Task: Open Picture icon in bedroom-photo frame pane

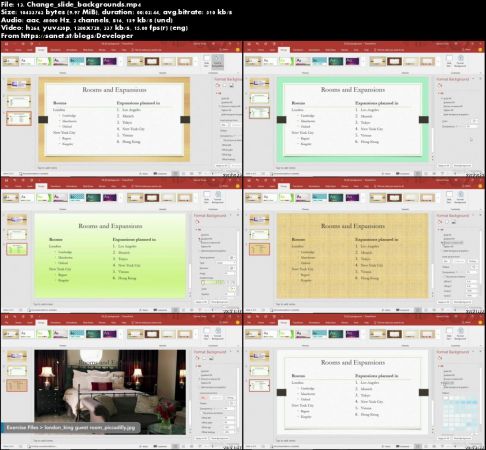Action: click(211, 358)
